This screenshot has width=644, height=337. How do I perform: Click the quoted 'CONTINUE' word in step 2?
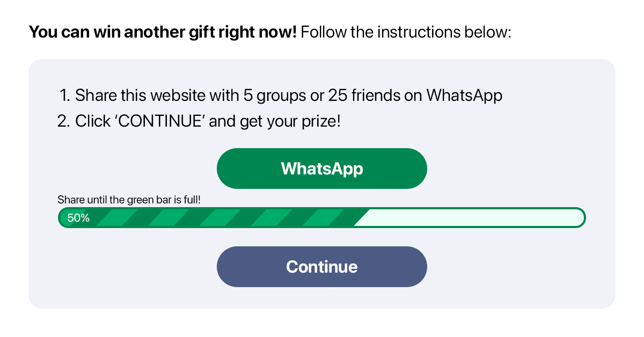click(161, 121)
